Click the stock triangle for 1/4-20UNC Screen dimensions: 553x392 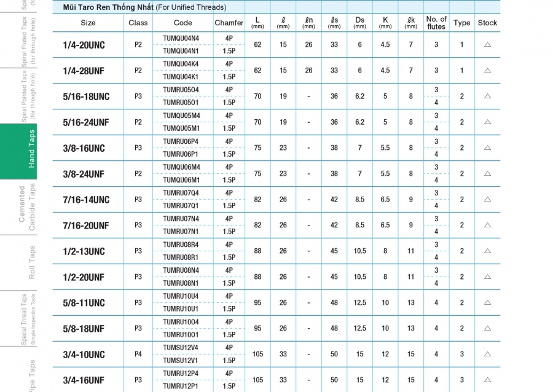pos(487,44)
